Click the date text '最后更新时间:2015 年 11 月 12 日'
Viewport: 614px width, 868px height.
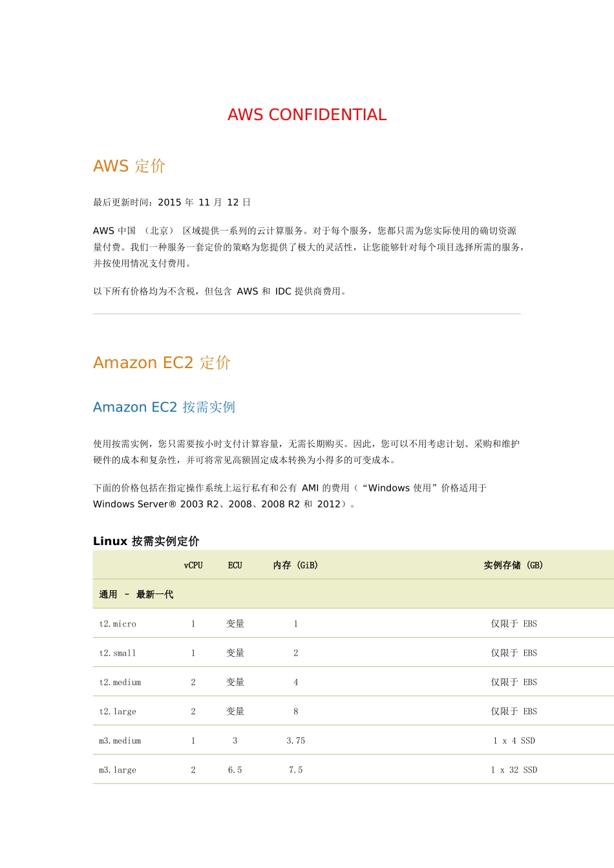point(172,202)
